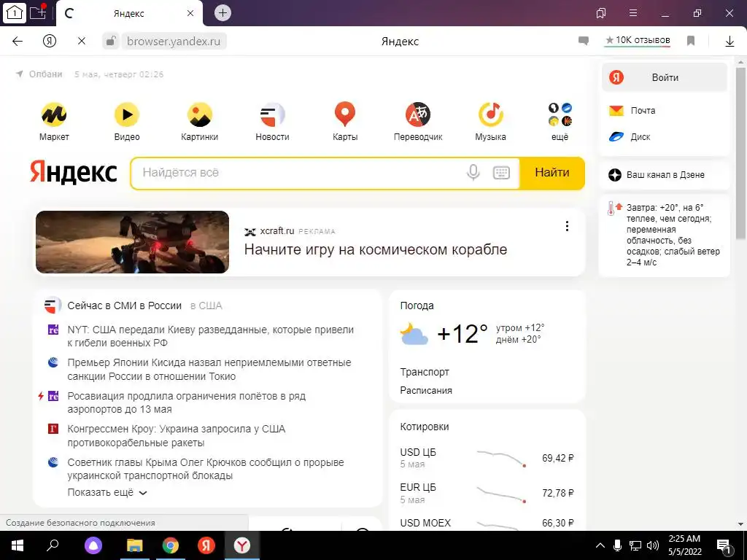This screenshot has width=747, height=560.
Task: Open the on-screen keyboard icon
Action: (501, 172)
